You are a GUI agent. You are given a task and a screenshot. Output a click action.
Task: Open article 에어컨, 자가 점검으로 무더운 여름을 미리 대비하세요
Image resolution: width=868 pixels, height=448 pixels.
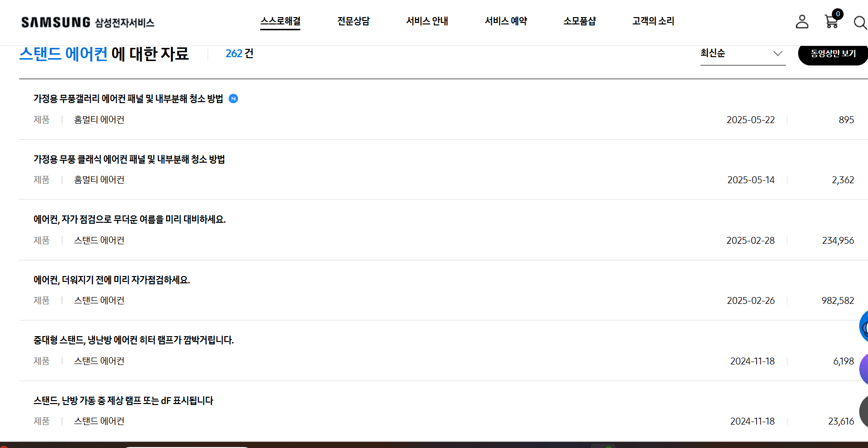pos(129,219)
